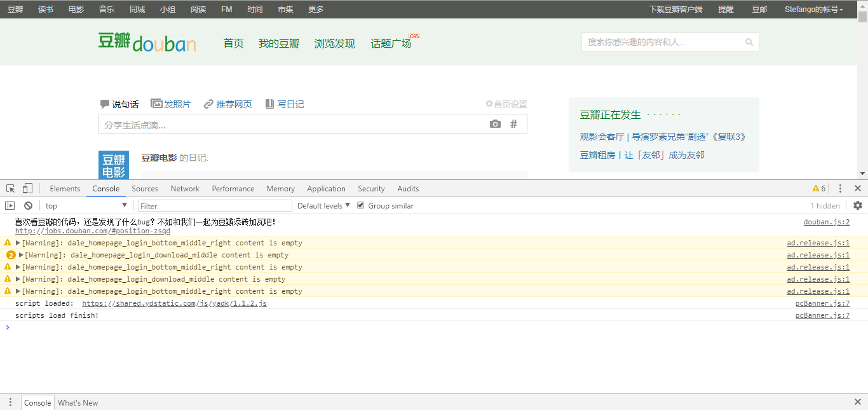Click 音乐 in the top bar
Viewport: 868px width, 410px height.
[107, 10]
